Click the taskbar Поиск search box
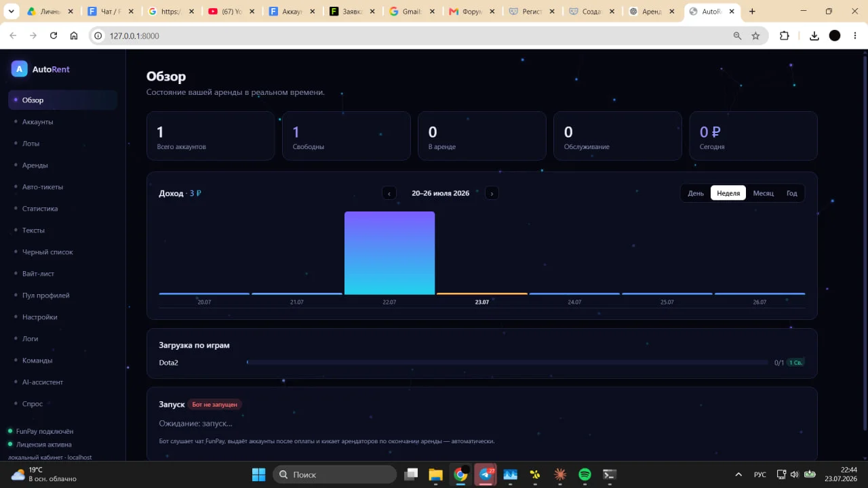The height and width of the screenshot is (488, 868). click(x=334, y=474)
